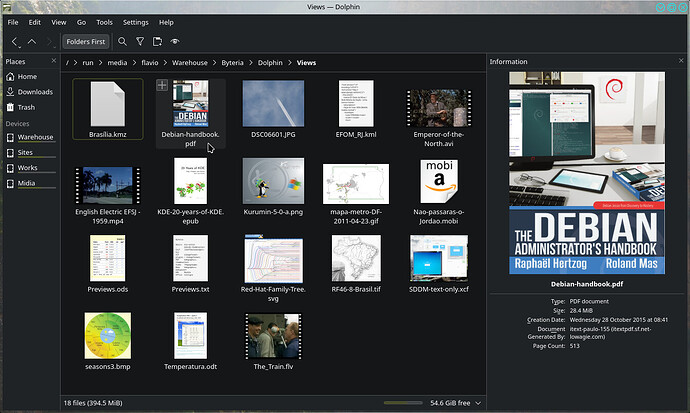Image resolution: width=690 pixels, height=413 pixels.
Task: Open the Tools menu
Action: tap(104, 22)
